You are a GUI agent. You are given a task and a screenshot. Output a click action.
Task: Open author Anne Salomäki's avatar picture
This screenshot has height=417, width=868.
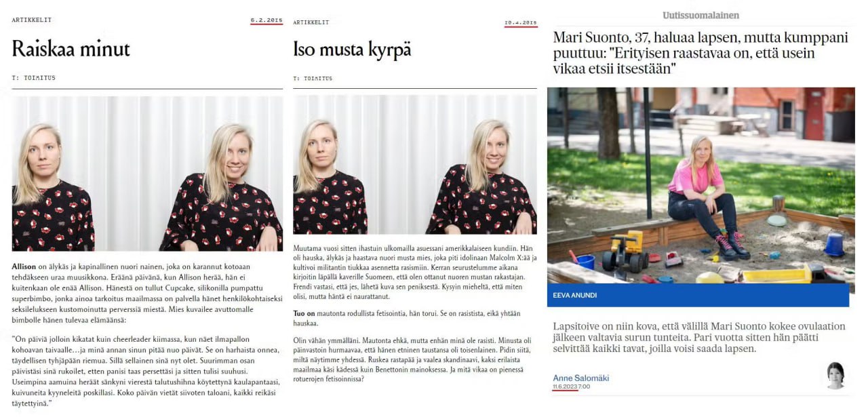tap(835, 375)
